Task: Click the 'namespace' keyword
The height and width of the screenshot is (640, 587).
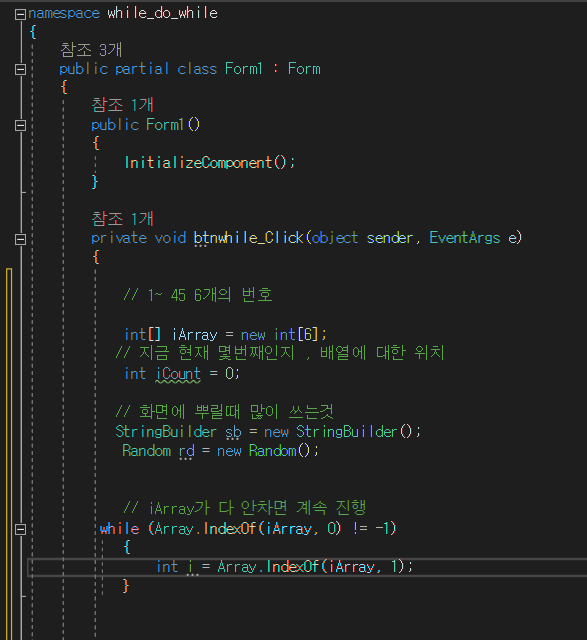Action: [64, 13]
